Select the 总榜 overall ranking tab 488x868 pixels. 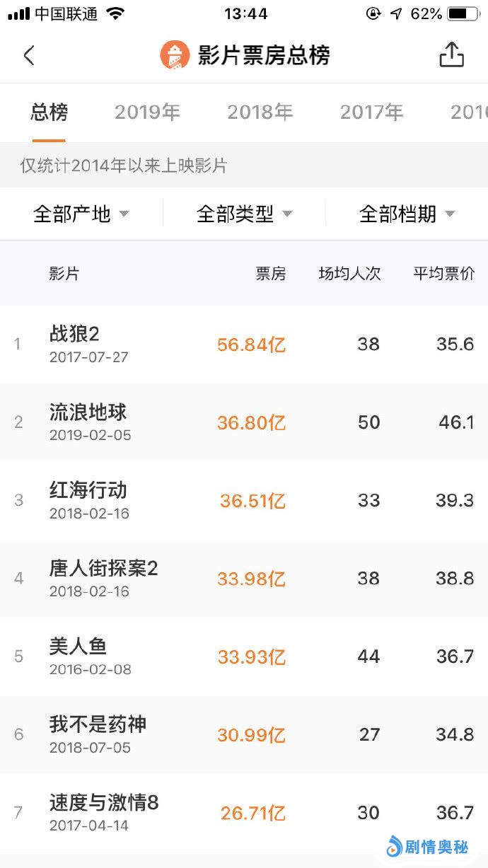pyautogui.click(x=49, y=112)
